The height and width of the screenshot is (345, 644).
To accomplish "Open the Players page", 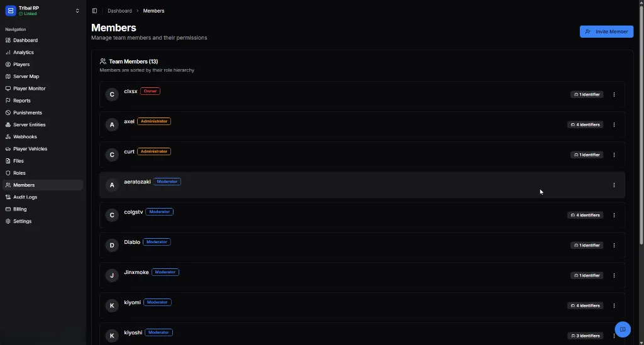I will point(43,64).
